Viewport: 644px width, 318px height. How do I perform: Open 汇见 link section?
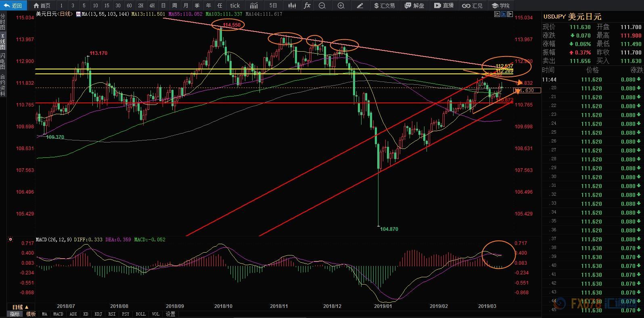coord(473,5)
